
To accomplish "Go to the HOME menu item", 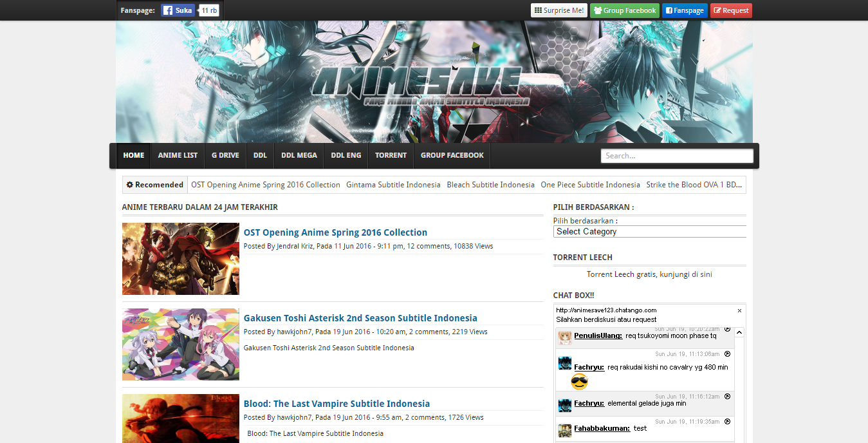I will (134, 155).
